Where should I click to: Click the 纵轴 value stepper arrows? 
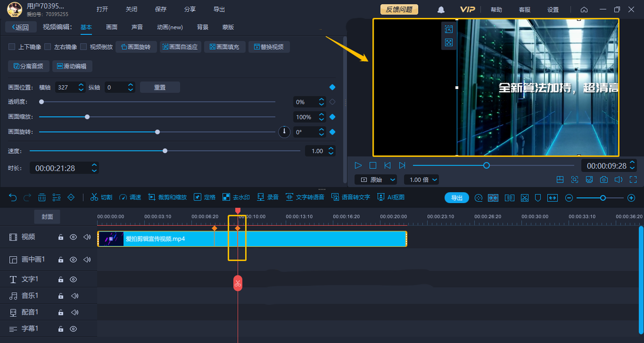click(x=130, y=87)
